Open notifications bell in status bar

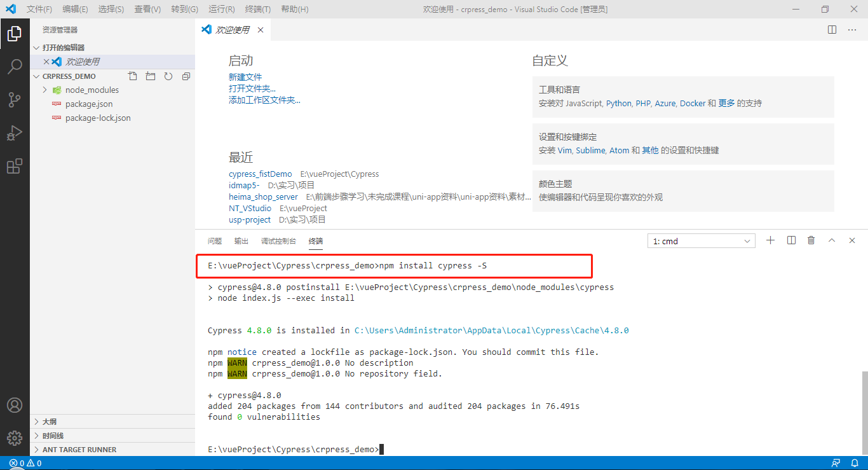855,463
